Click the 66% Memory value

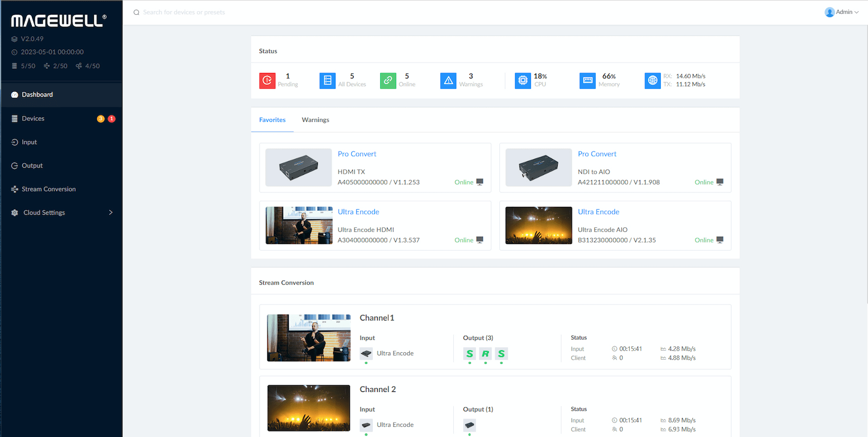pyautogui.click(x=609, y=76)
